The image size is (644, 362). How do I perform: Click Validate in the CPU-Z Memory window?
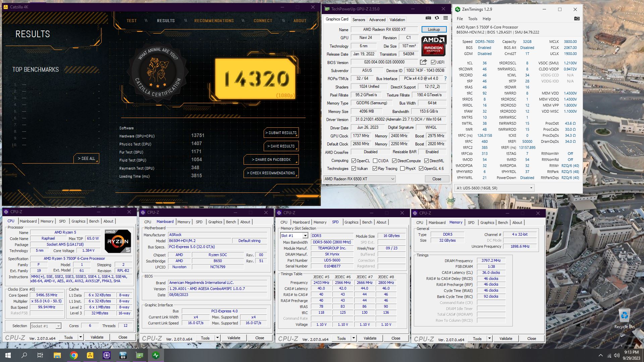pyautogui.click(x=506, y=339)
